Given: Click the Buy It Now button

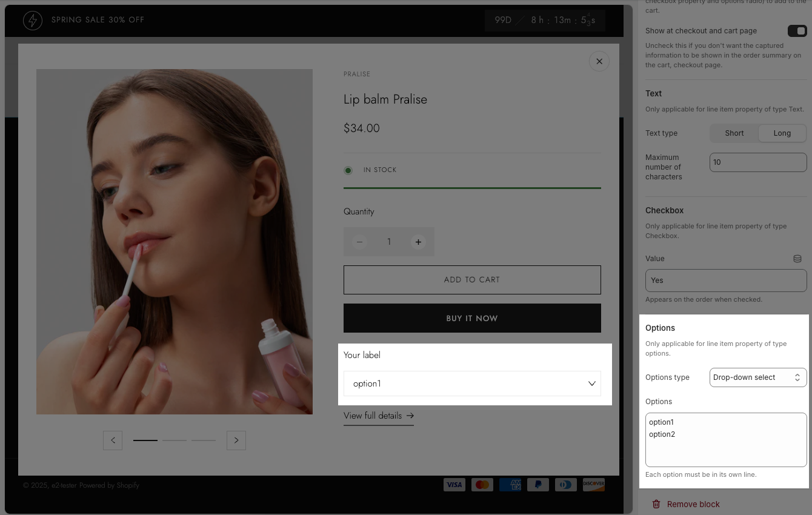Looking at the screenshot, I should (472, 318).
